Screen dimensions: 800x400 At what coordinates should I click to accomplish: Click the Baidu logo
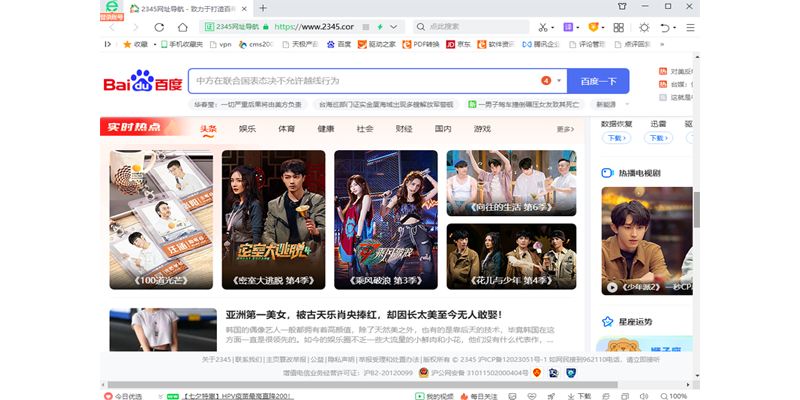143,81
